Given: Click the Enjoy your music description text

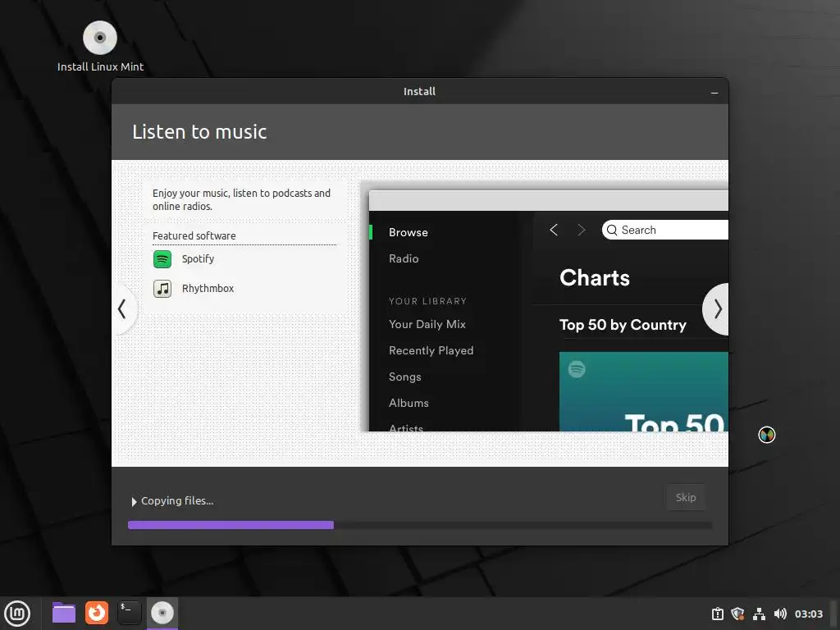Looking at the screenshot, I should pyautogui.click(x=241, y=200).
